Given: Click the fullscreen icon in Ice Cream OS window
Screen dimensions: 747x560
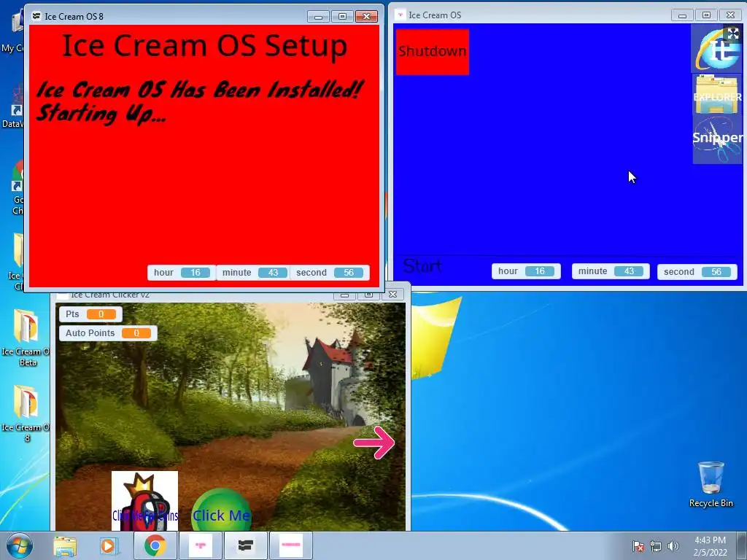Looking at the screenshot, I should click(x=732, y=34).
